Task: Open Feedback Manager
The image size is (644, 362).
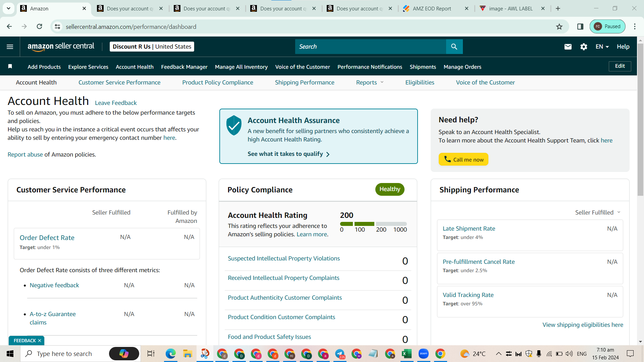Action: 184,67
